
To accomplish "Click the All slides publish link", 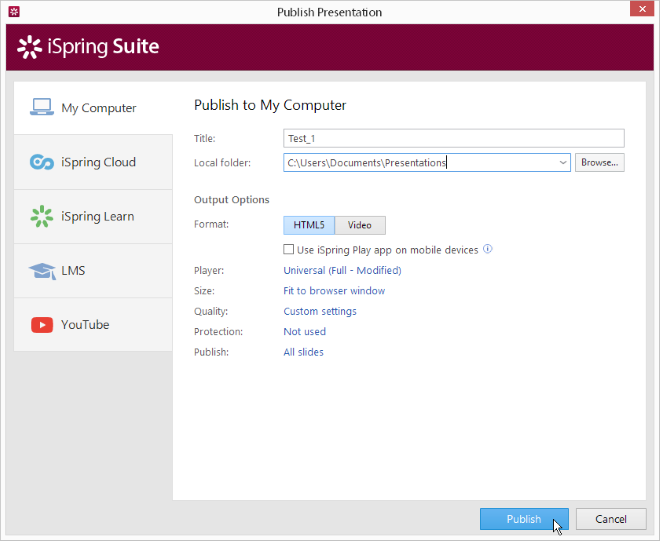I will 303,352.
